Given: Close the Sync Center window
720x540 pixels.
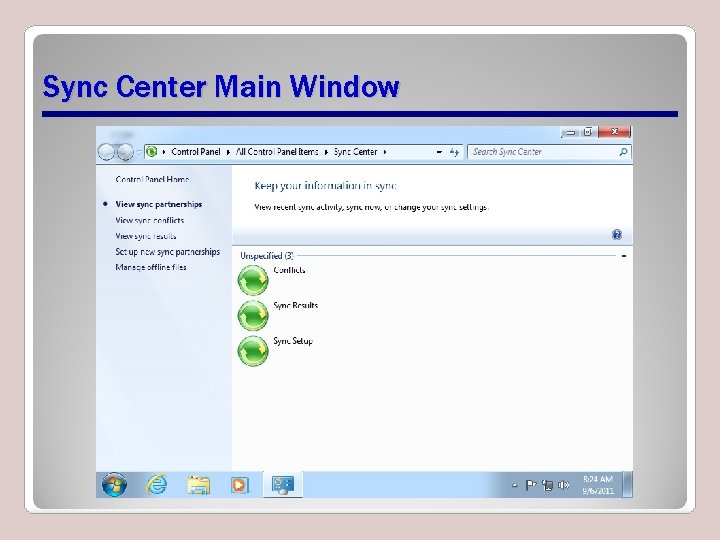Looking at the screenshot, I should (614, 132).
